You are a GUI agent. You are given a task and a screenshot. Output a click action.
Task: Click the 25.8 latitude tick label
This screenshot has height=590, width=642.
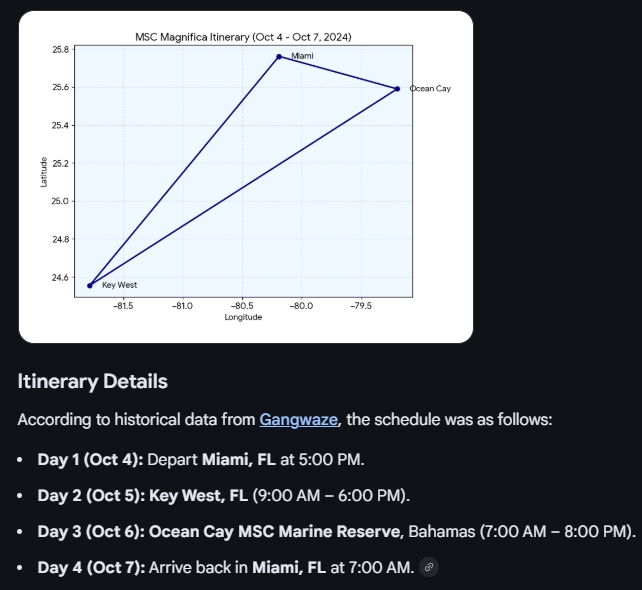pyautogui.click(x=59, y=49)
